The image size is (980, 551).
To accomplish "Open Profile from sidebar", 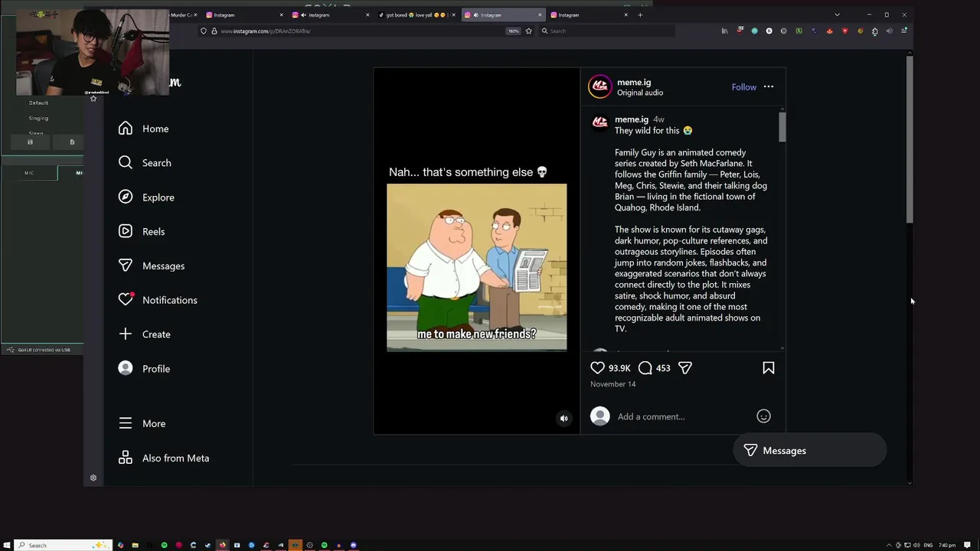I will point(145,369).
